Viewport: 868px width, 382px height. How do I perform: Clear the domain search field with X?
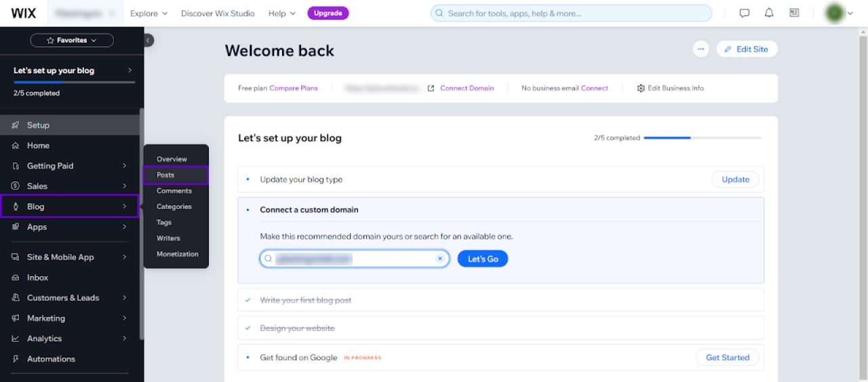point(439,259)
